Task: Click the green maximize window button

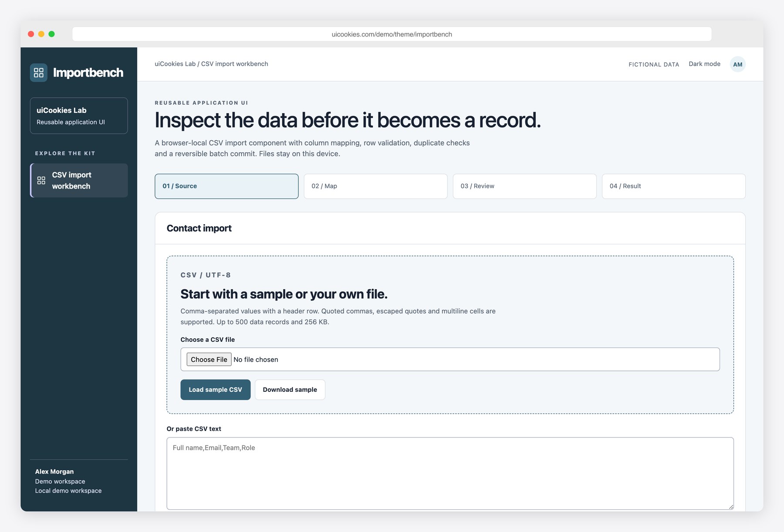Action: [x=51, y=34]
